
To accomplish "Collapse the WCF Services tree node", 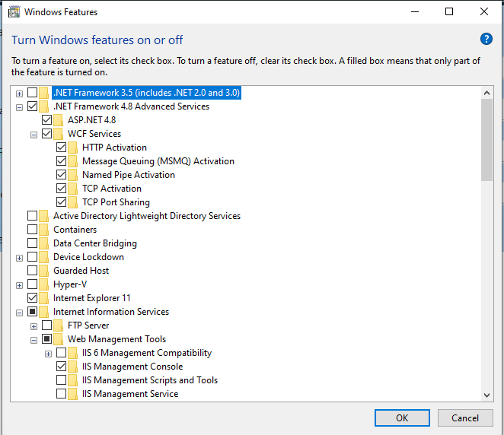I will (33, 134).
